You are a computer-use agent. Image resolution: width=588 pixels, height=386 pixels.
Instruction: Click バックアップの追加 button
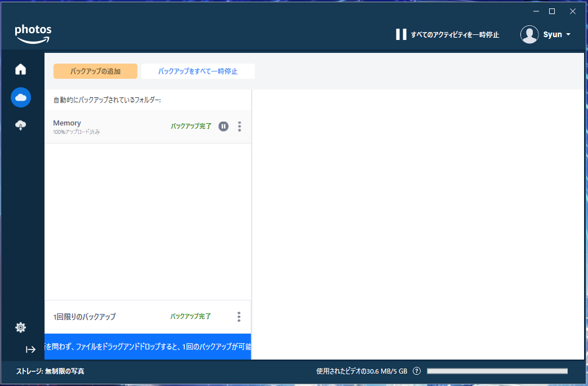(95, 71)
